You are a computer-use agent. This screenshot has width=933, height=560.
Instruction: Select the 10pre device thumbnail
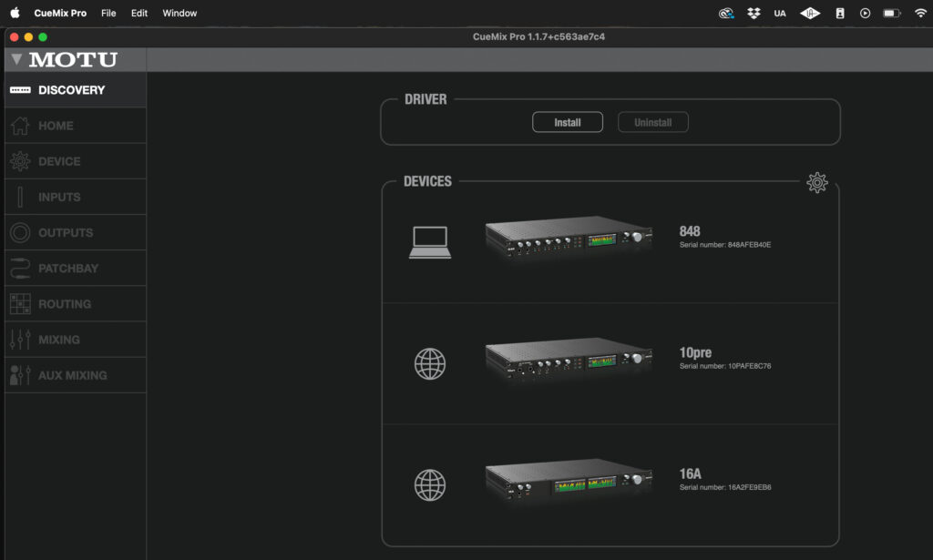click(x=569, y=360)
